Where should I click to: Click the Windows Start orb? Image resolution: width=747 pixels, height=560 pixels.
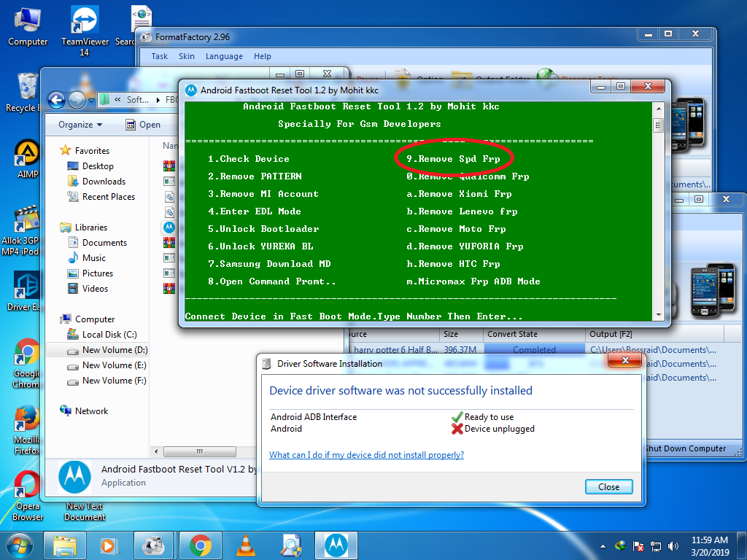pyautogui.click(x=19, y=545)
